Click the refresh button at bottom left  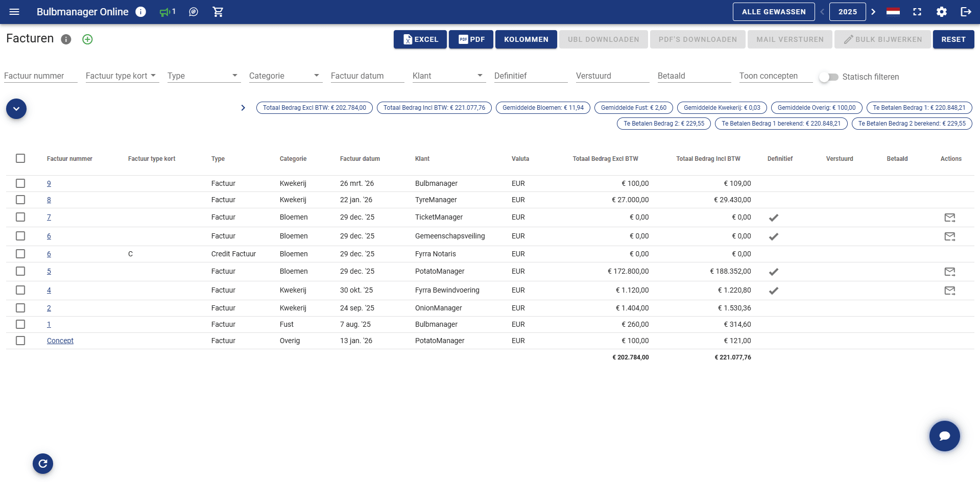point(43,464)
